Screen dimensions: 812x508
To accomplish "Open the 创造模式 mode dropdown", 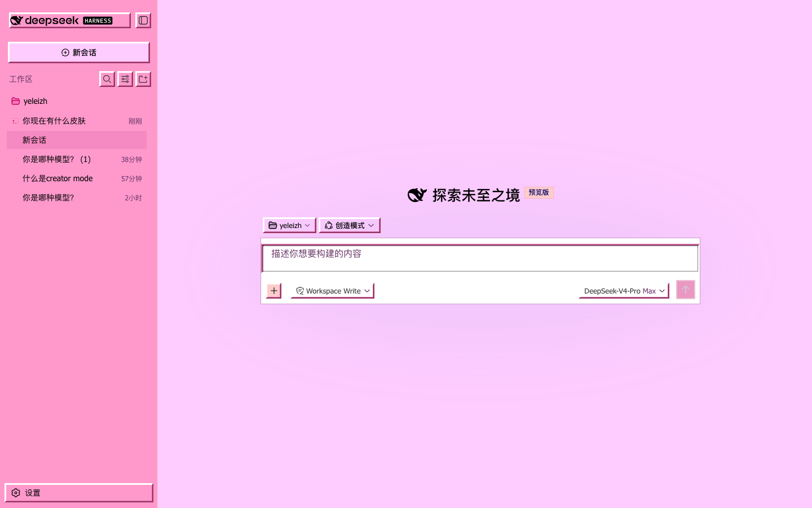I will click(x=350, y=225).
